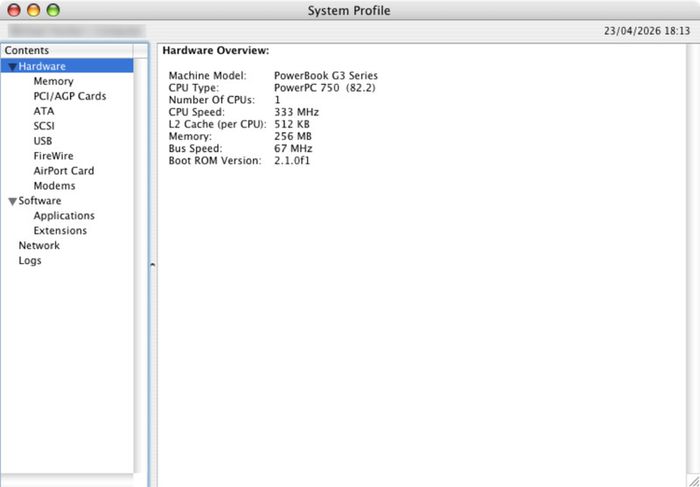
Task: Click the report date 23/04/2026 18:13
Action: click(647, 32)
